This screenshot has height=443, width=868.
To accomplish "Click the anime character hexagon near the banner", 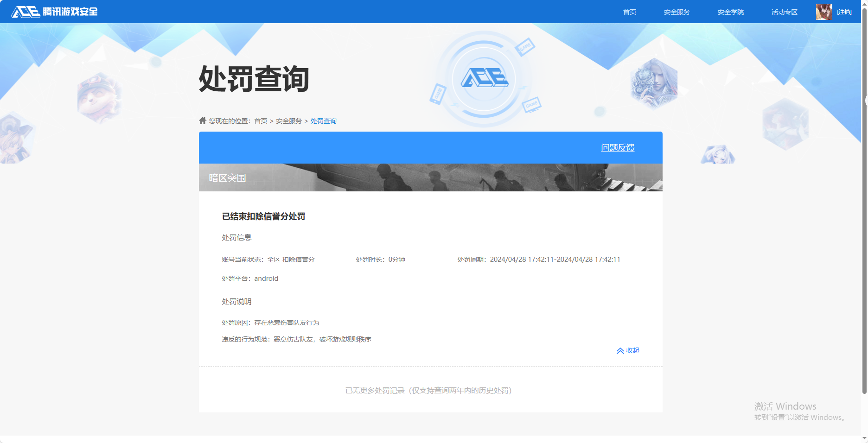I will (x=718, y=154).
